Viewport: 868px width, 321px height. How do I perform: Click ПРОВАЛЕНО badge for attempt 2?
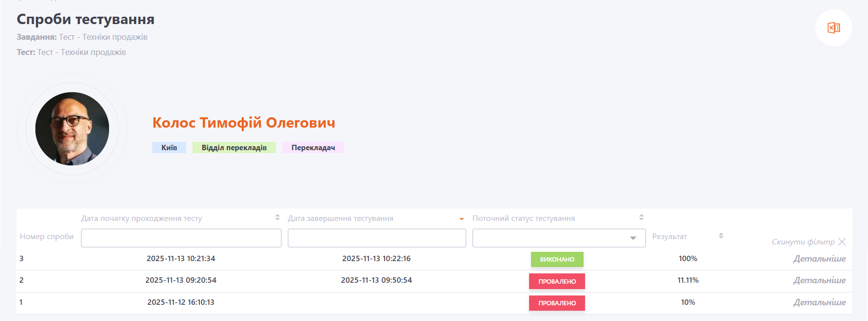(x=557, y=281)
